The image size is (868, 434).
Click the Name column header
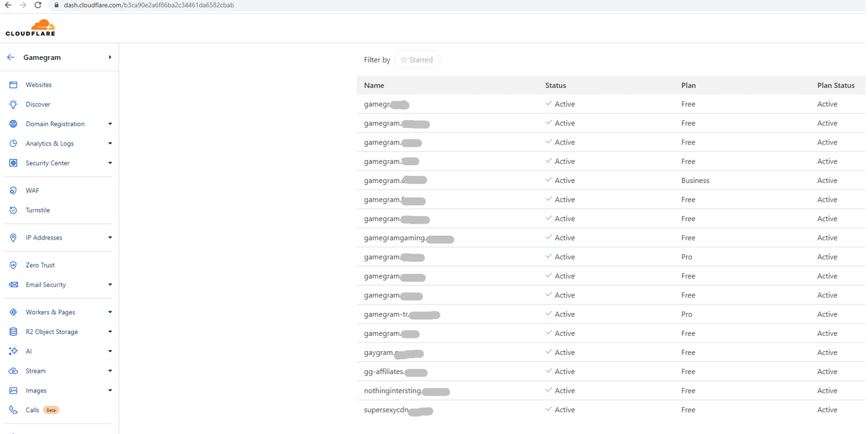(374, 85)
